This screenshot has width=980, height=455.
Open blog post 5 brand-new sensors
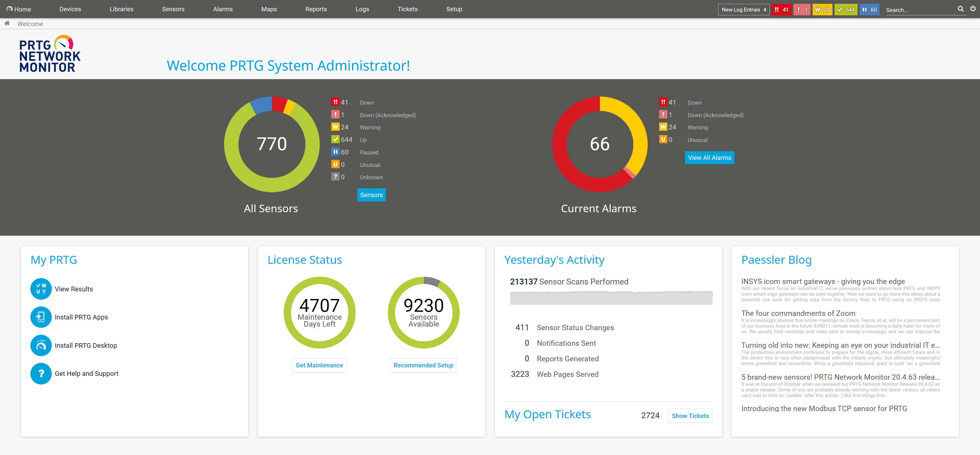840,377
